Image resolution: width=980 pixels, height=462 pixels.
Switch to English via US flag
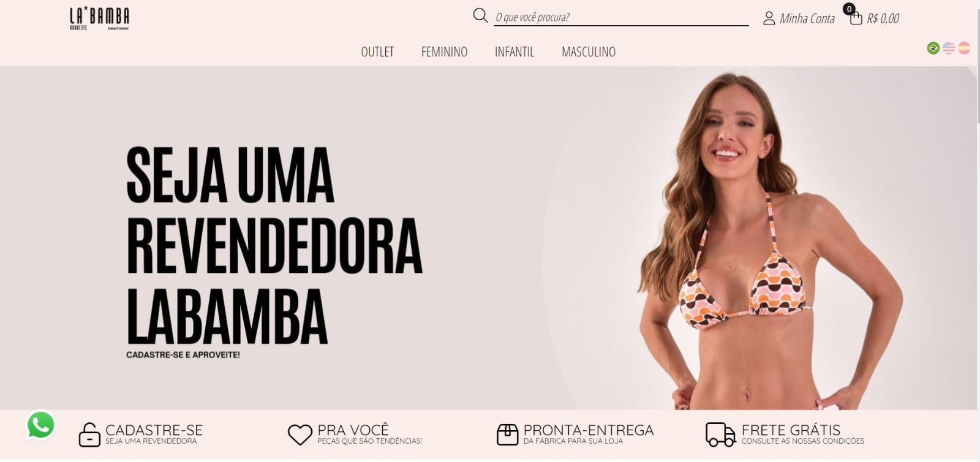tap(949, 48)
